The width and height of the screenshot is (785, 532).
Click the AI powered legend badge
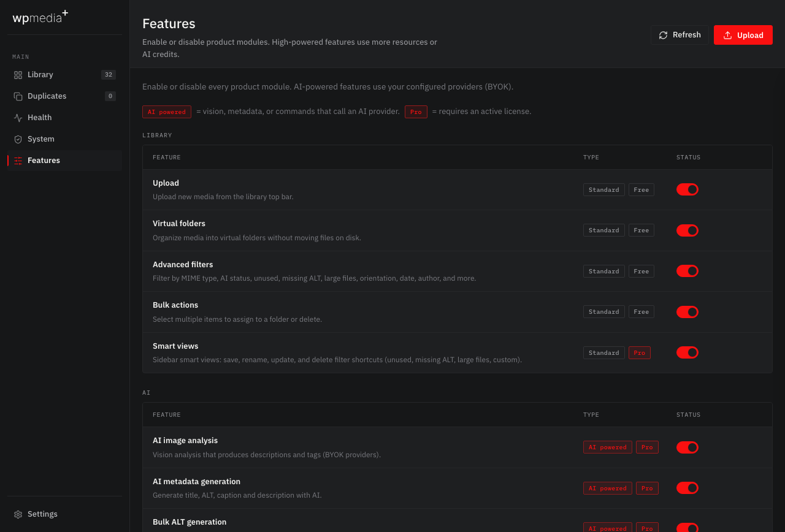(167, 112)
